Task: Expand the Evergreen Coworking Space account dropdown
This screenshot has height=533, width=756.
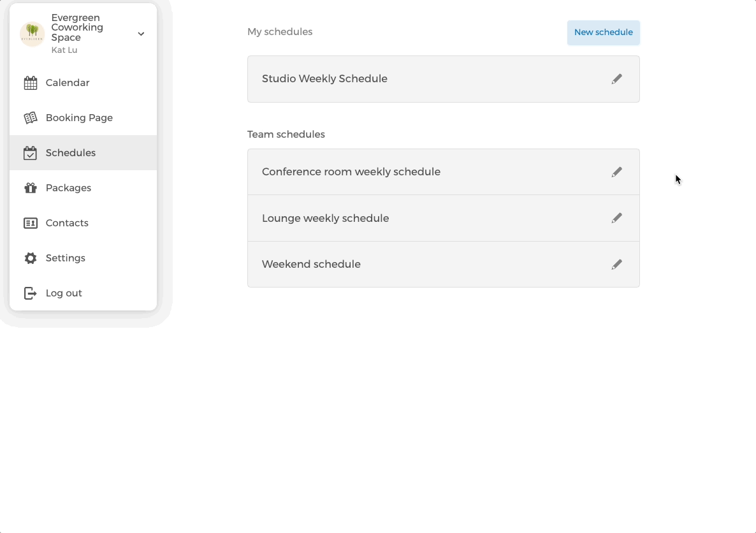Action: point(141,33)
